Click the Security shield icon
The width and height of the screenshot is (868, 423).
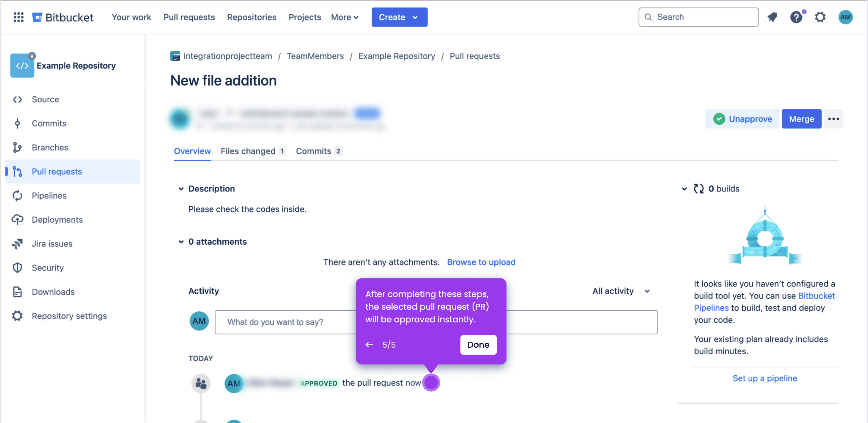(x=17, y=268)
